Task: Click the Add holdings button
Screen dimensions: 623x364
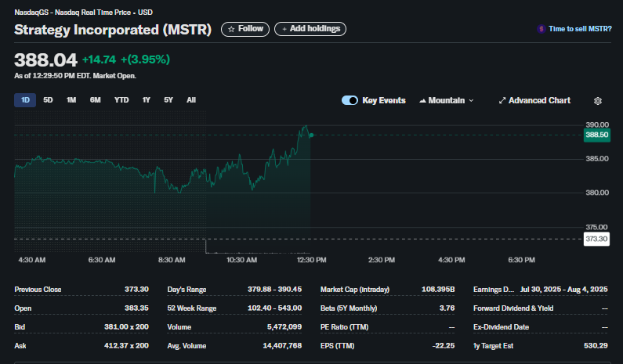Action: [x=310, y=29]
